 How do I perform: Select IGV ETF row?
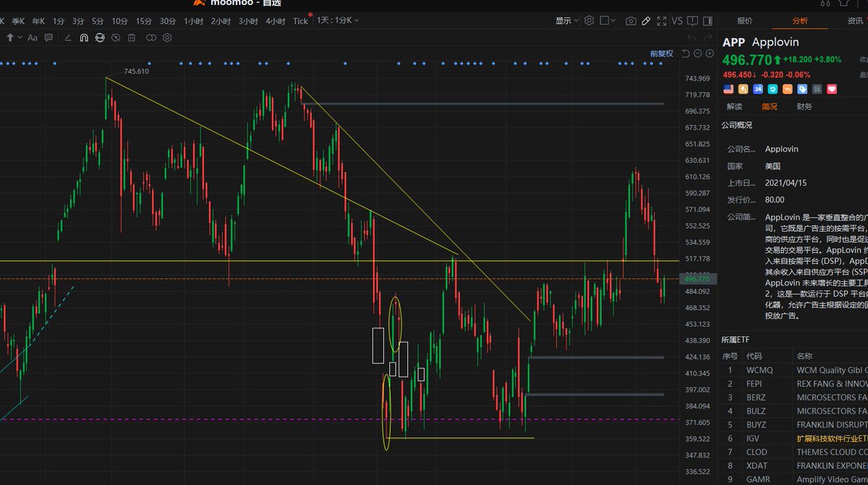pos(794,438)
